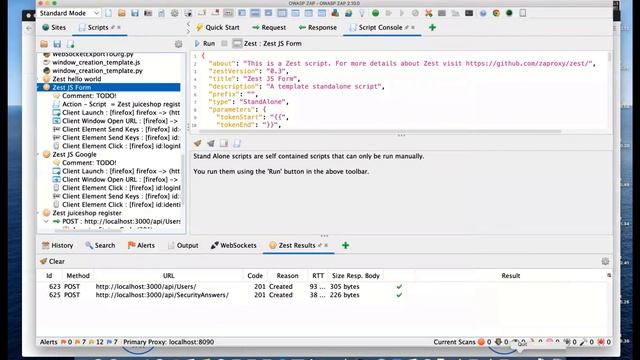The width and height of the screenshot is (640, 360).
Task: Click the Chrome browser icon in toolbar
Action: (x=496, y=13)
